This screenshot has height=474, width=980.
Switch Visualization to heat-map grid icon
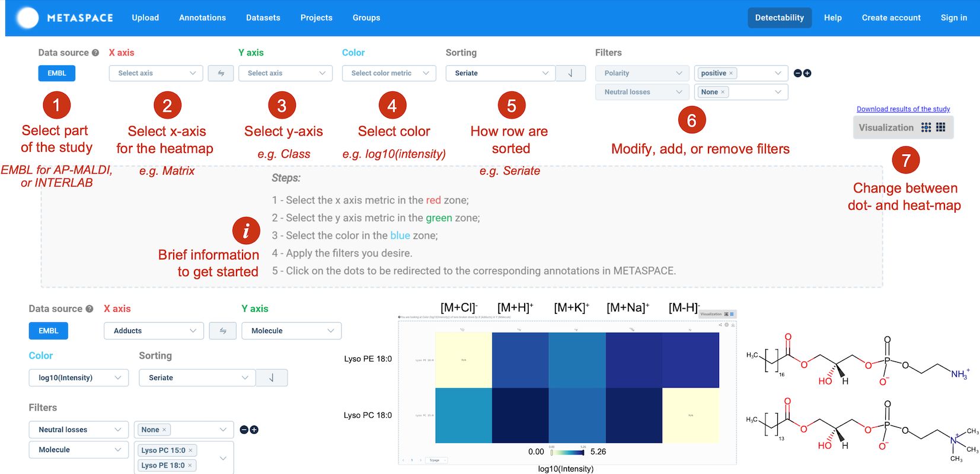click(940, 127)
